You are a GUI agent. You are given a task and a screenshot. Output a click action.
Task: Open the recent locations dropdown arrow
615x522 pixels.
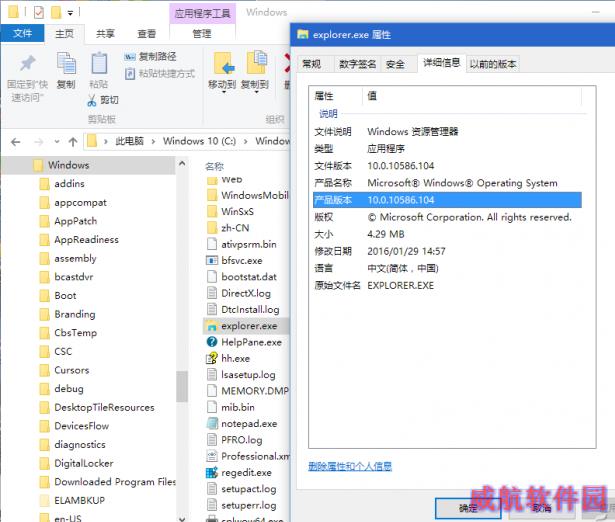pyautogui.click(x=57, y=142)
